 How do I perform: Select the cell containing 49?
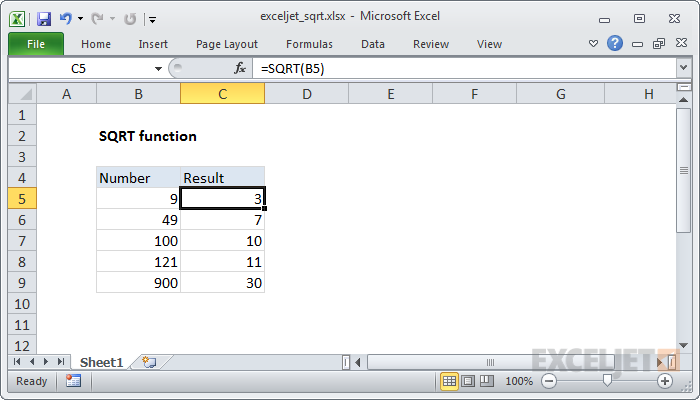138,220
